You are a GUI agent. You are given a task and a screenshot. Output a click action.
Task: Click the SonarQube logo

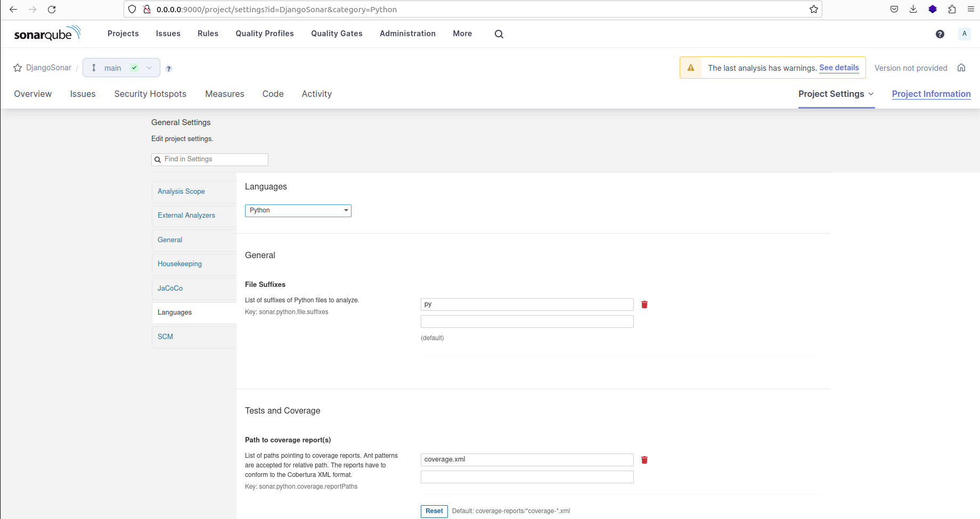coord(47,34)
